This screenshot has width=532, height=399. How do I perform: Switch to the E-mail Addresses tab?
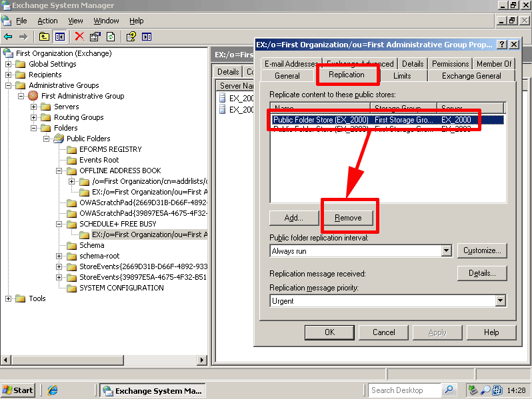pyautogui.click(x=291, y=64)
